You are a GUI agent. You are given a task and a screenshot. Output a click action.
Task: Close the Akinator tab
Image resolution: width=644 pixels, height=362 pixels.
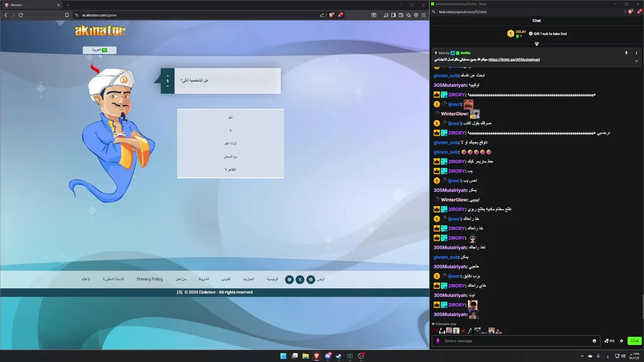(x=58, y=5)
